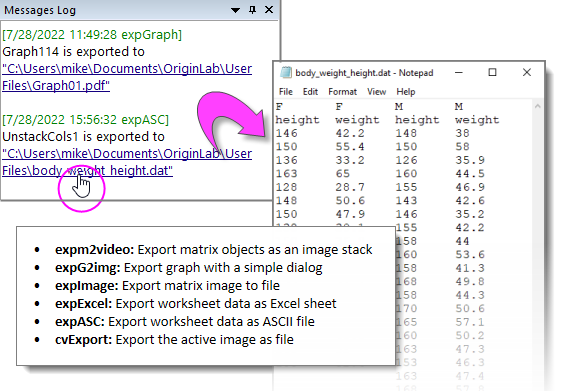Click the Notepad document icon in the title bar
This screenshot has height=391, width=565.
pyautogui.click(x=286, y=72)
